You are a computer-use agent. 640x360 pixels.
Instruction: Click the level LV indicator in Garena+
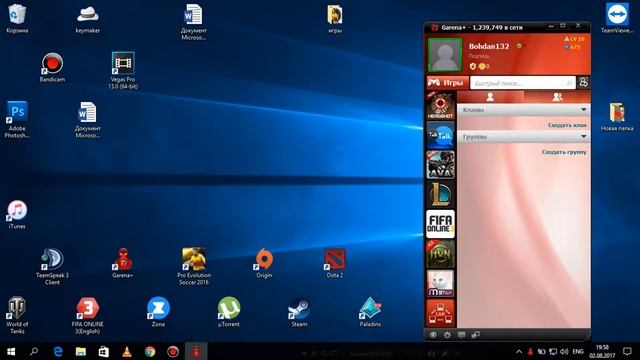[x=575, y=39]
